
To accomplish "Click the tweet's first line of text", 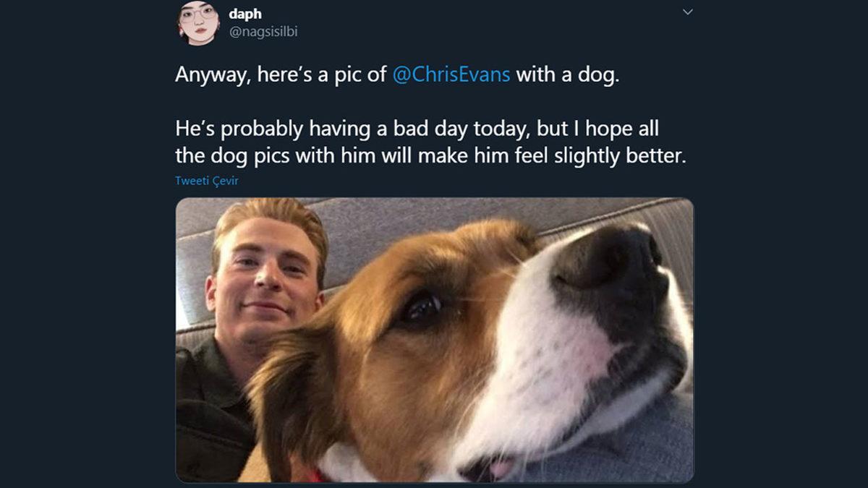I will tap(282, 75).
